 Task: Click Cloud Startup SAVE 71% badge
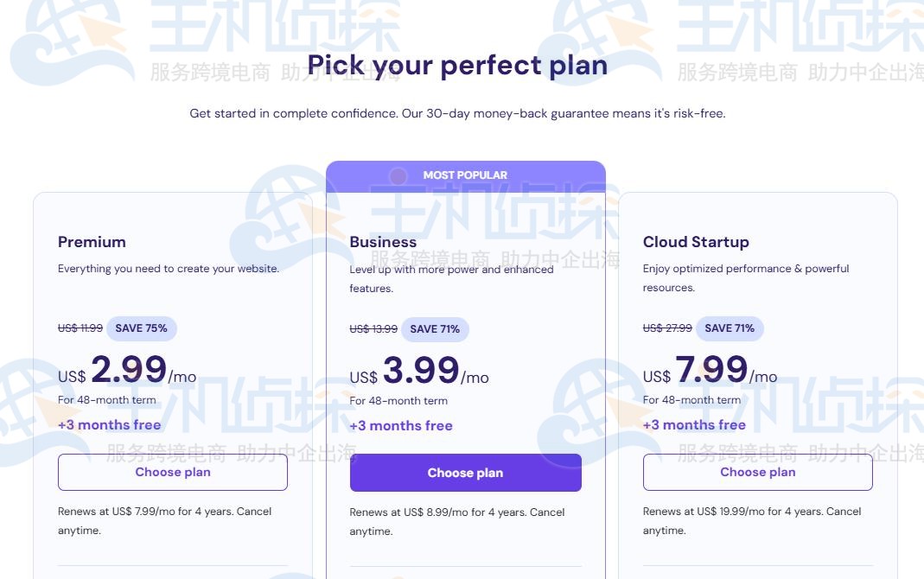[730, 328]
